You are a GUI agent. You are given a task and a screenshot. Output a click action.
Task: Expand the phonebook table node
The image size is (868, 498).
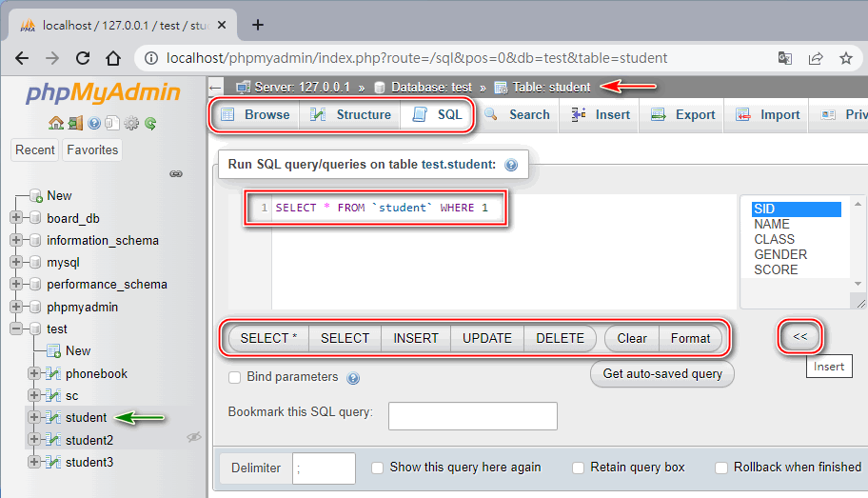click(x=35, y=373)
